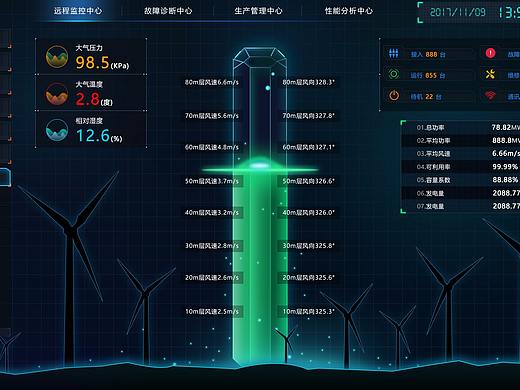This screenshot has width=520, height=390.
Task: Select the 01.总功率 row
Action: click(461, 127)
